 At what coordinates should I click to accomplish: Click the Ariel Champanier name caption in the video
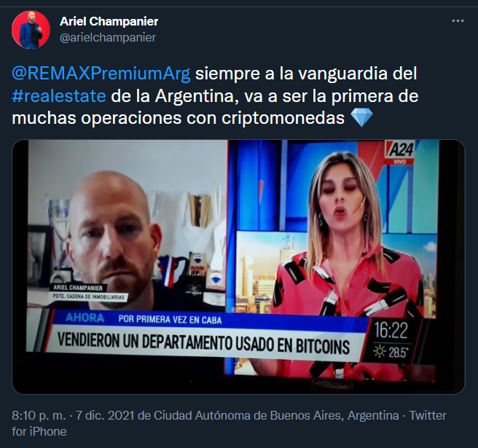78,287
